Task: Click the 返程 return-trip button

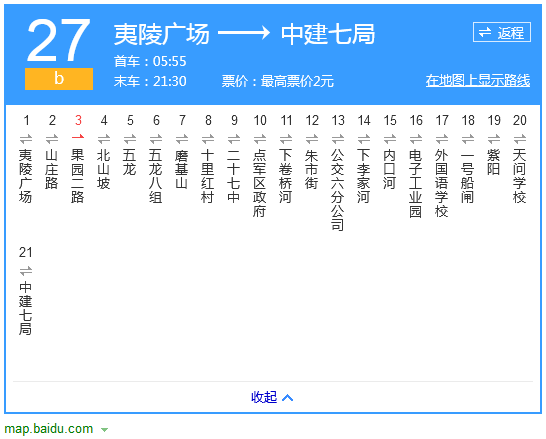Action: click(502, 32)
